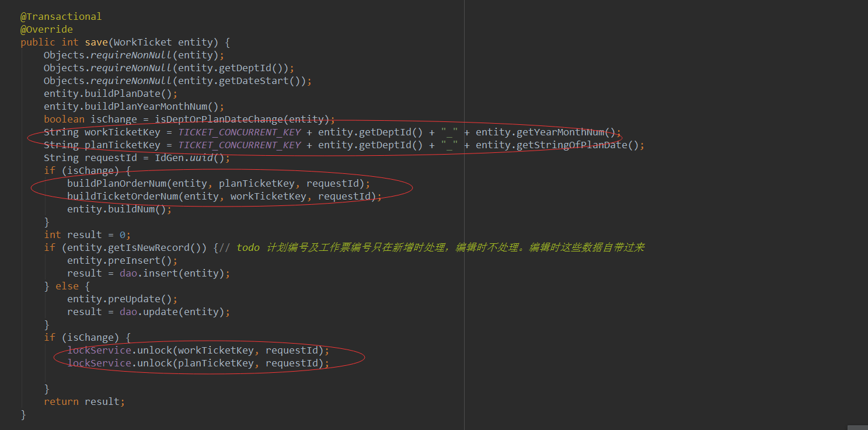Click entity.getIsNewRecord() condition
868x430 pixels.
(134, 247)
